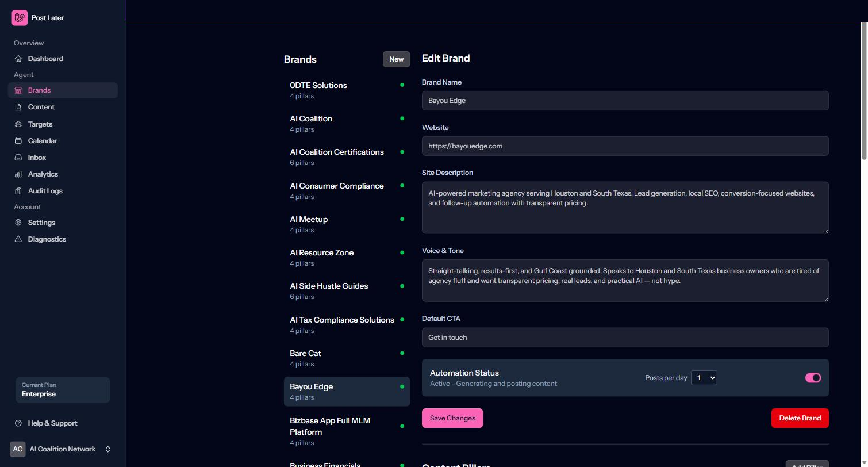This screenshot has width=868, height=467.
Task: Click green status dot for AI Coalition
Action: click(402, 118)
